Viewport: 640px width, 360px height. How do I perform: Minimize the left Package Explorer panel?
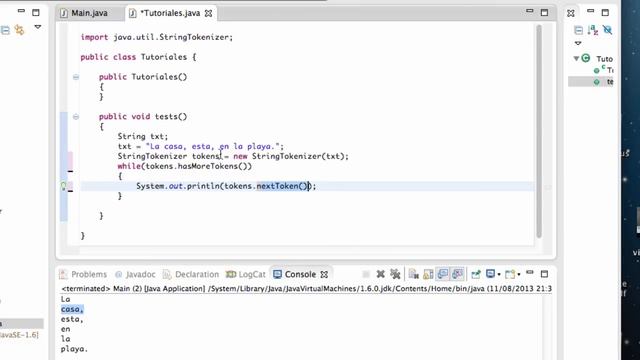click(x=21, y=11)
